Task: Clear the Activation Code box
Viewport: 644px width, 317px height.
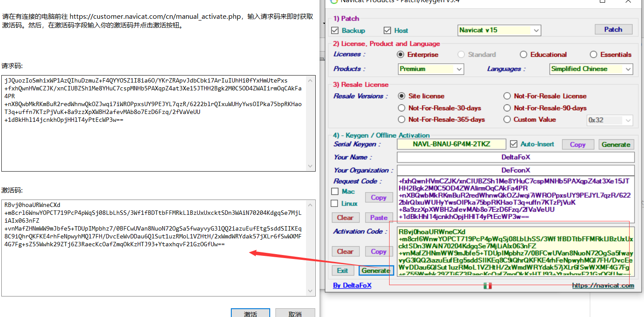Action: coord(345,252)
